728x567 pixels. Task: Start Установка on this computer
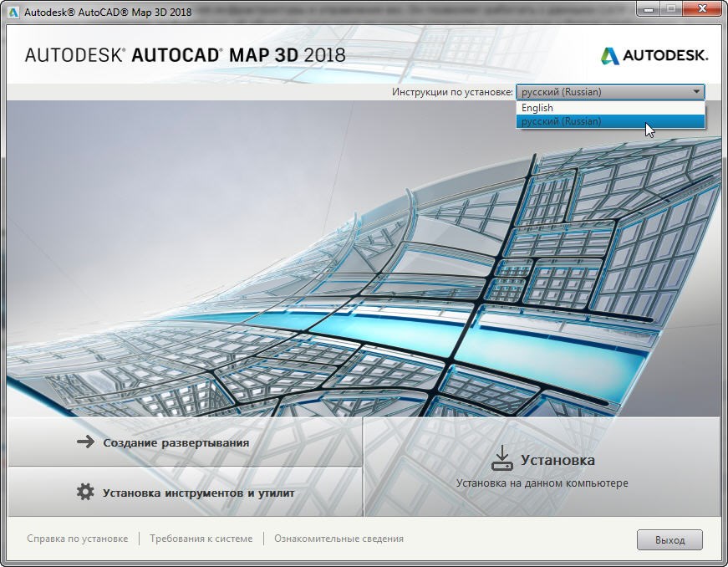click(542, 467)
